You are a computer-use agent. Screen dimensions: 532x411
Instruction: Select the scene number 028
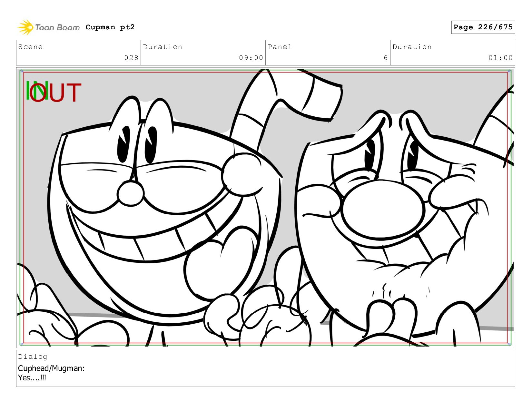(x=131, y=58)
